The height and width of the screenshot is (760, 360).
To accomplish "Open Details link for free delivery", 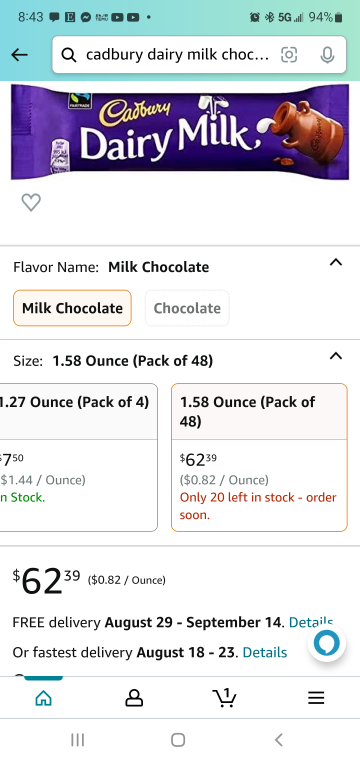I will (x=311, y=622).
